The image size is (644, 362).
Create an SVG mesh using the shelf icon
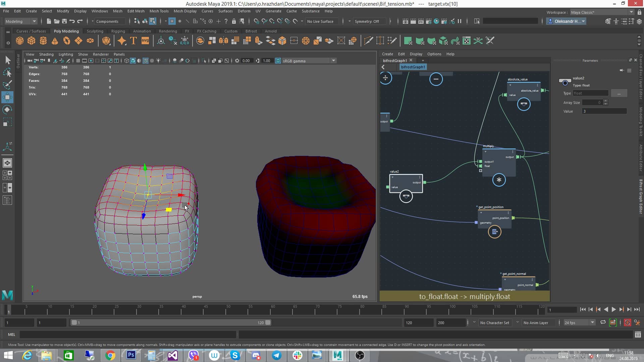145,41
